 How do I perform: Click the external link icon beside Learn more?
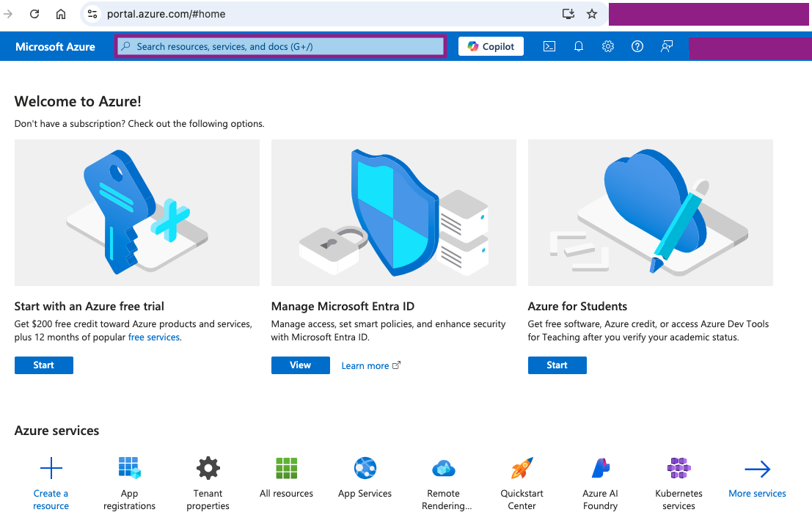click(397, 365)
